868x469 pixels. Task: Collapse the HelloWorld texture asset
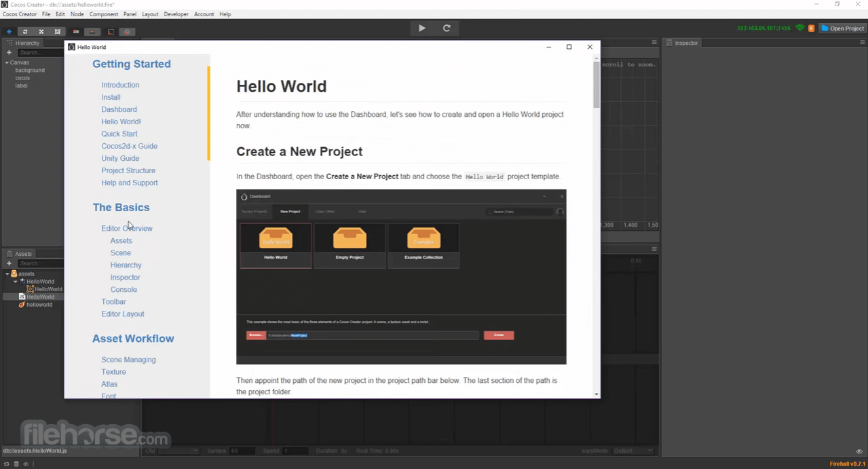pos(16,282)
